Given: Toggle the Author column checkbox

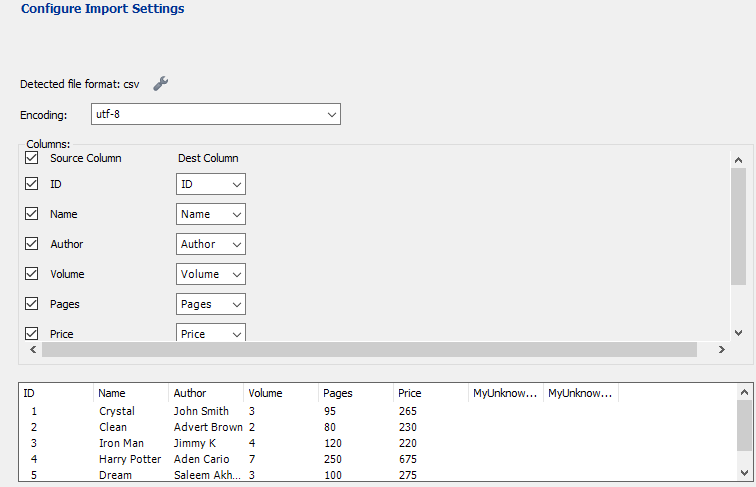Looking at the screenshot, I should 32,244.
